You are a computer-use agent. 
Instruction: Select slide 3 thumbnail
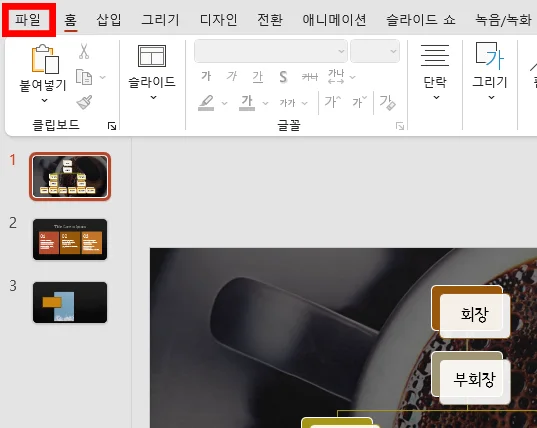pos(70,302)
